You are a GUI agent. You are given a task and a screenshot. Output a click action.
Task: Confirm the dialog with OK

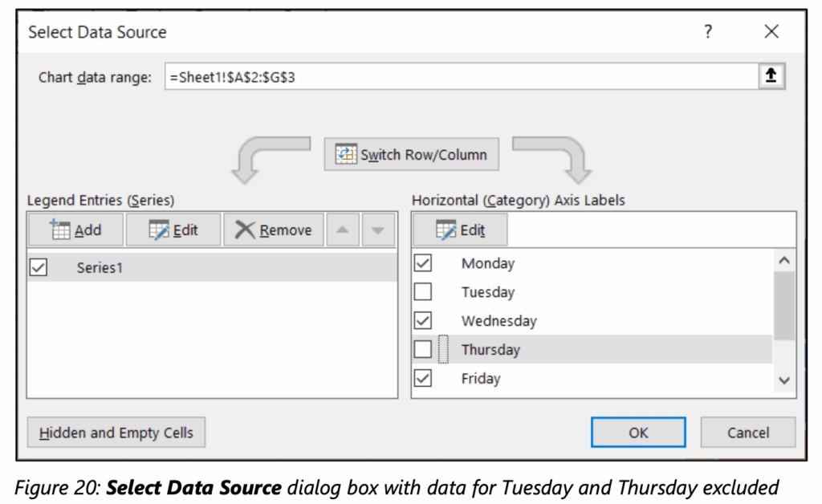(638, 433)
